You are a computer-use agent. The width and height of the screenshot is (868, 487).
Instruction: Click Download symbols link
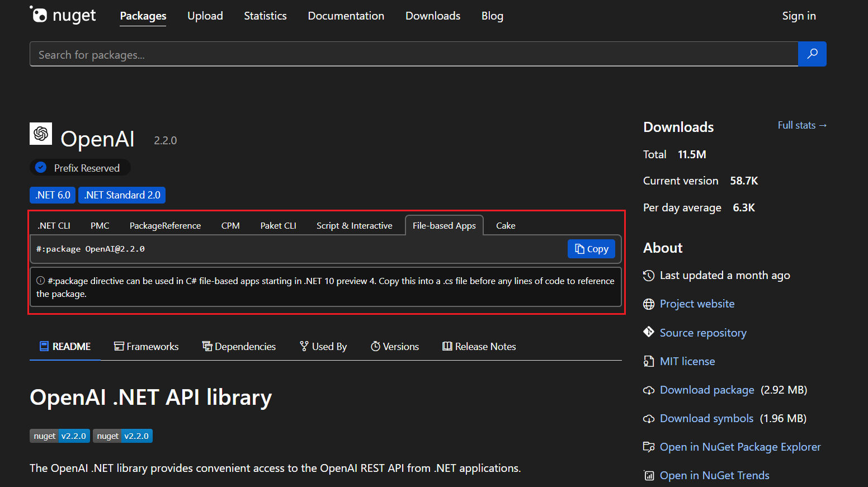(x=706, y=418)
